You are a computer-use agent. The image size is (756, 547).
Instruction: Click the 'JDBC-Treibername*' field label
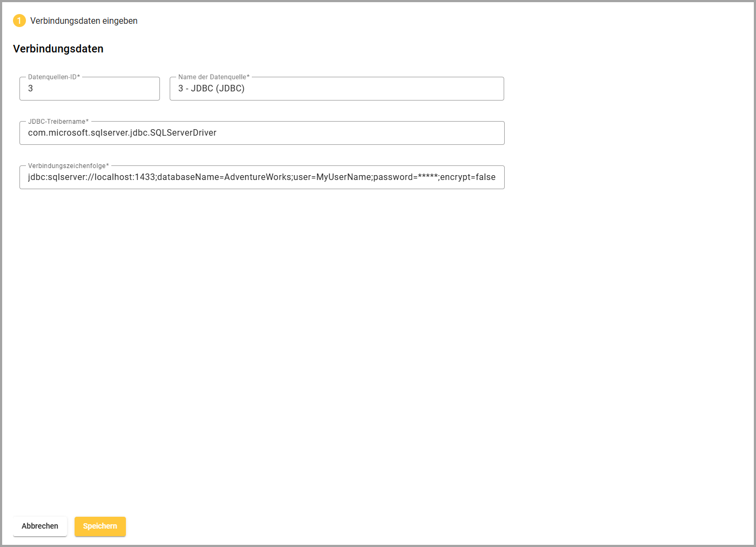coord(58,122)
